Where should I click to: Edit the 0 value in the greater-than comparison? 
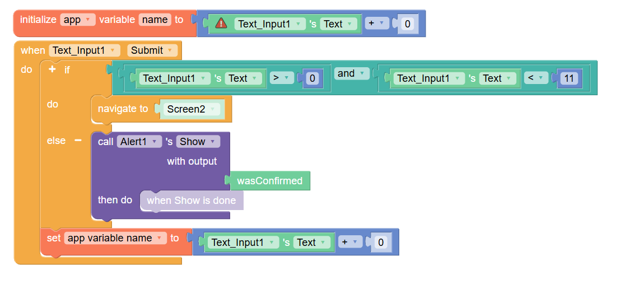[x=313, y=78]
